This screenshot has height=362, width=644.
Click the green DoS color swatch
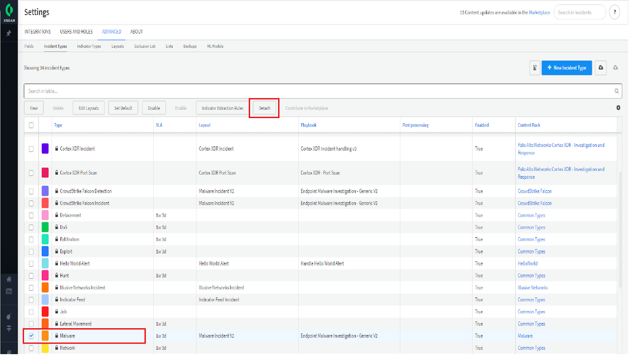click(x=45, y=227)
